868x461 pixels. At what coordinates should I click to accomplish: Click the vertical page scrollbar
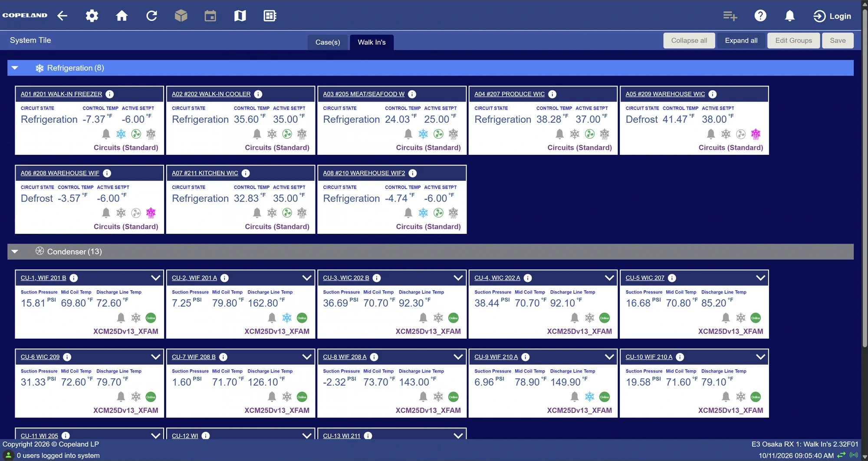click(865, 178)
